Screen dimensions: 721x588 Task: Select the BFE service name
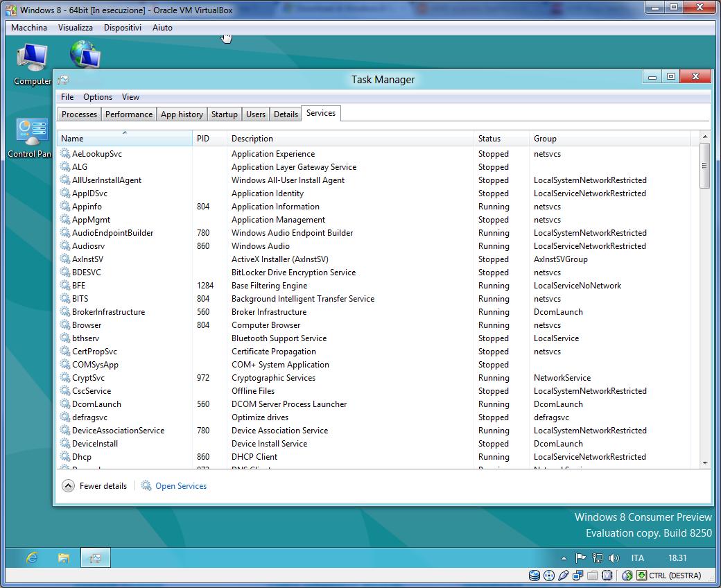[78, 286]
